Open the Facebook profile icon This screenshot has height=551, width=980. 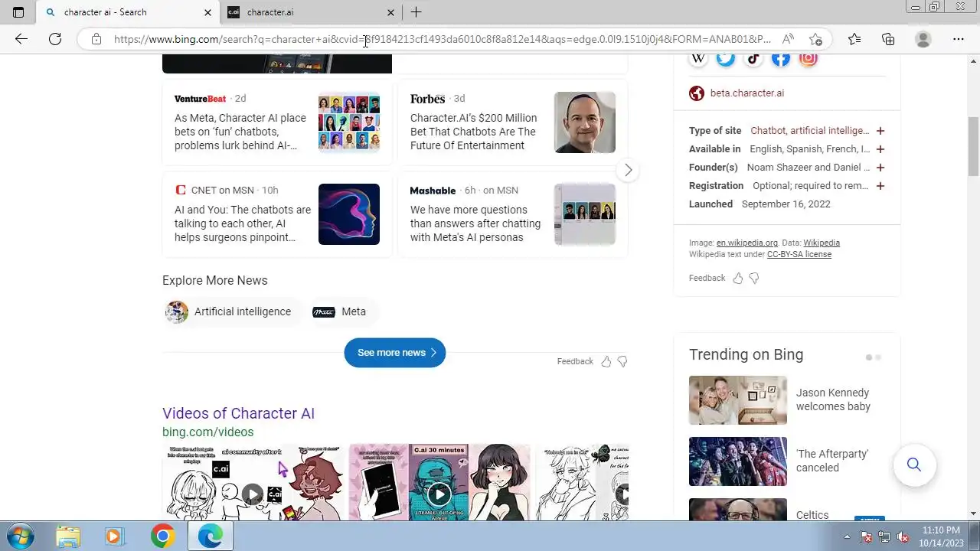[780, 58]
